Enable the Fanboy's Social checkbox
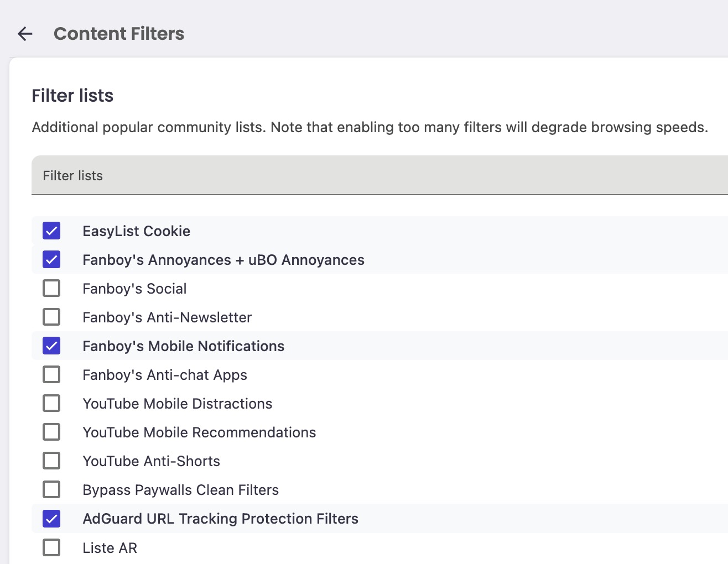The height and width of the screenshot is (564, 728). pos(51,288)
